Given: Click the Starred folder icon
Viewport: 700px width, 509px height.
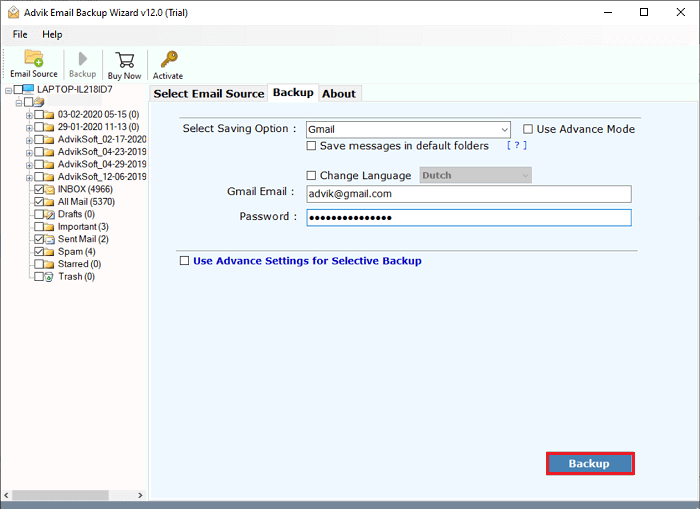Looking at the screenshot, I should tap(50, 264).
